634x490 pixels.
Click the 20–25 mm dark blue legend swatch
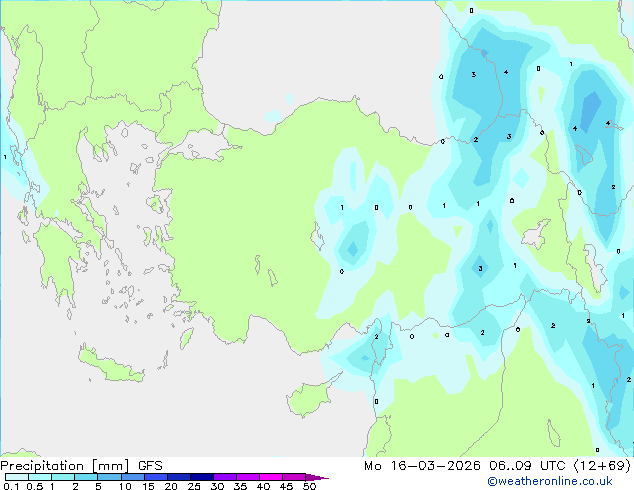(x=178, y=477)
